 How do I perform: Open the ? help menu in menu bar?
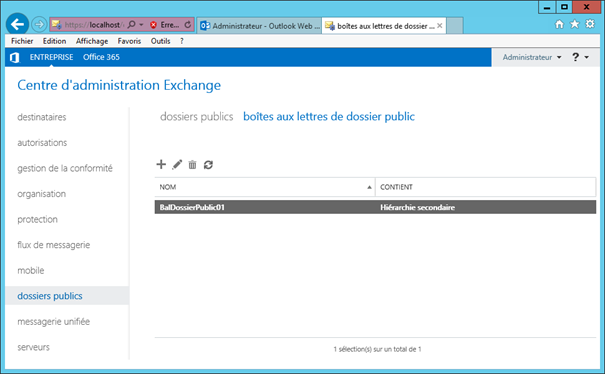click(x=182, y=41)
